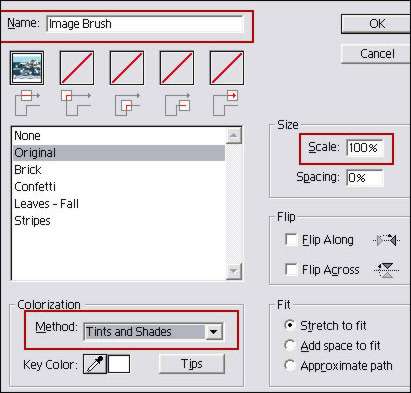Viewport: 411px width, 393px height.
Task: Click the Key Color eyedropper icon
Action: coord(95,364)
